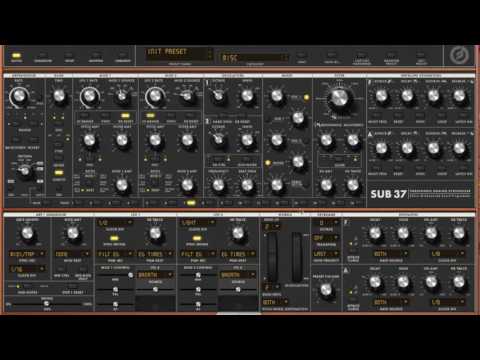Viewport: 480px width, 360px height.
Task: Open the Bend Up amount dropdown
Action: tap(272, 227)
